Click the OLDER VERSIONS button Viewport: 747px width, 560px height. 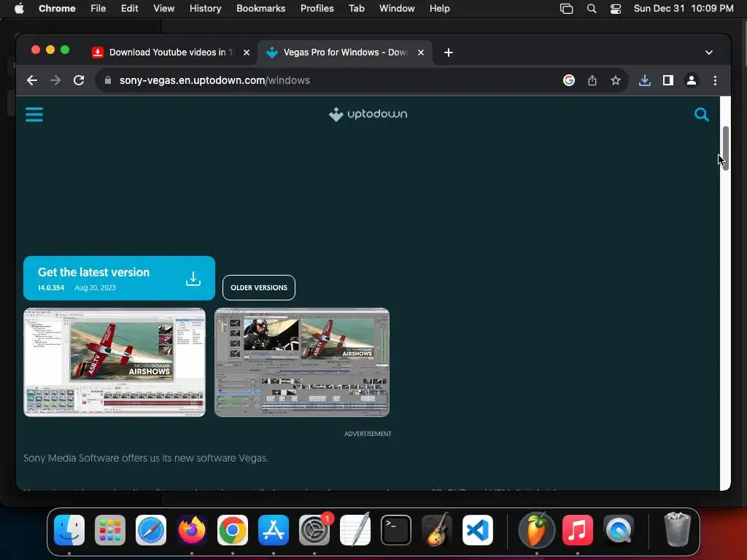(259, 287)
